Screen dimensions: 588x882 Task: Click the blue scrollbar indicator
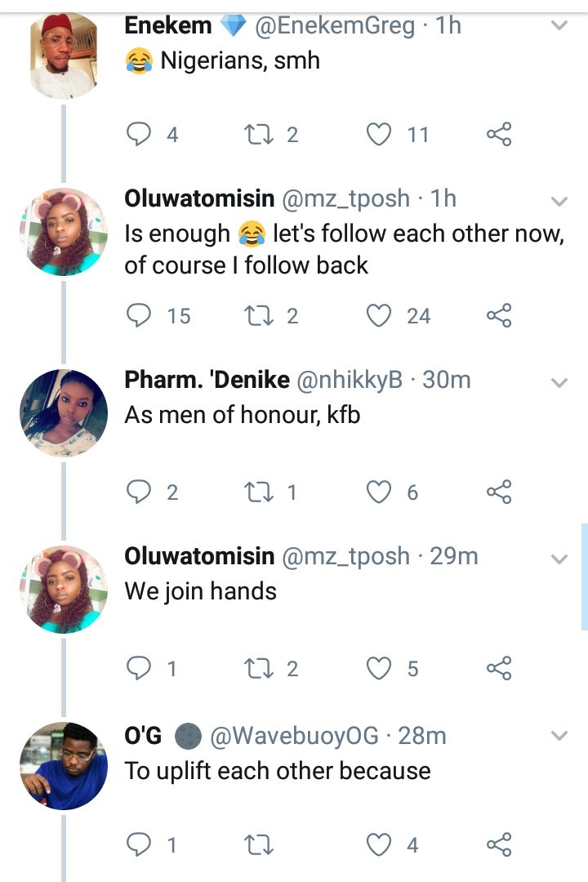click(x=584, y=577)
